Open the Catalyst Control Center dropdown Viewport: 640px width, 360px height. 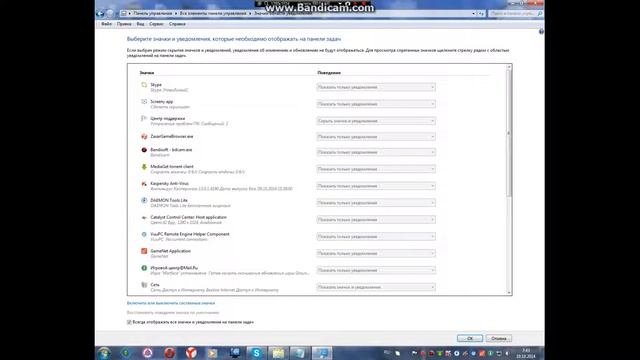click(x=376, y=220)
